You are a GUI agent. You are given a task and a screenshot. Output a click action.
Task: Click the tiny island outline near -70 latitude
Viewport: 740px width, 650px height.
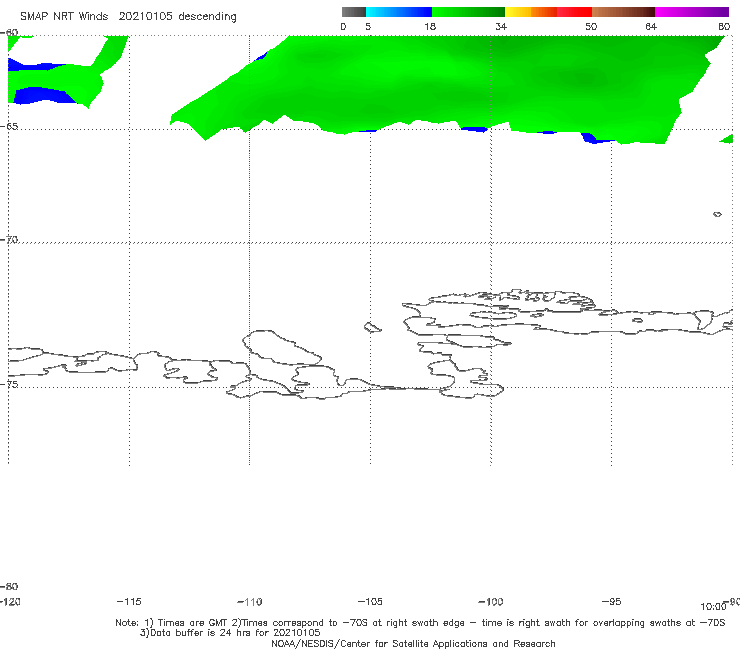click(717, 214)
